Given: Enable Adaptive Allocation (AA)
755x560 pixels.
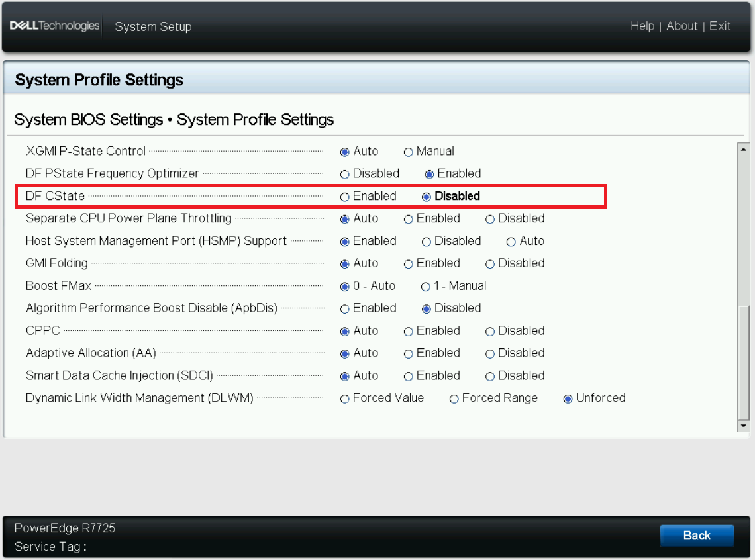Looking at the screenshot, I should click(x=409, y=353).
